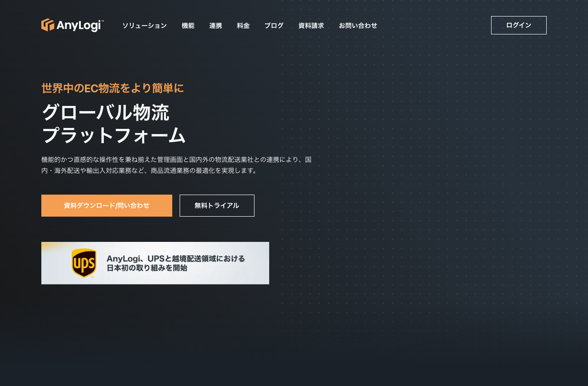588x386 pixels.
Task: Go to the 資料請求 request page
Action: (x=311, y=26)
